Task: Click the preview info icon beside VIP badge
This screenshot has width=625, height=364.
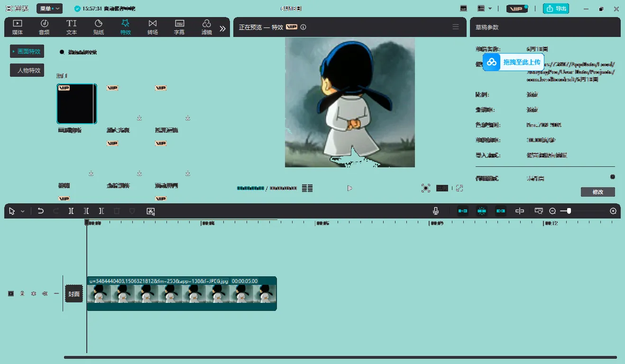Action: click(303, 27)
